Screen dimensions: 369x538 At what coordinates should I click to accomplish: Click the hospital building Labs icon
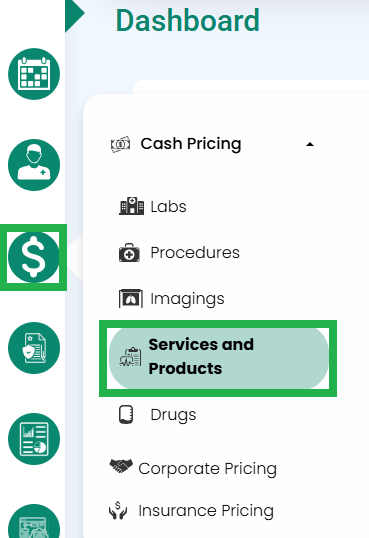click(131, 206)
